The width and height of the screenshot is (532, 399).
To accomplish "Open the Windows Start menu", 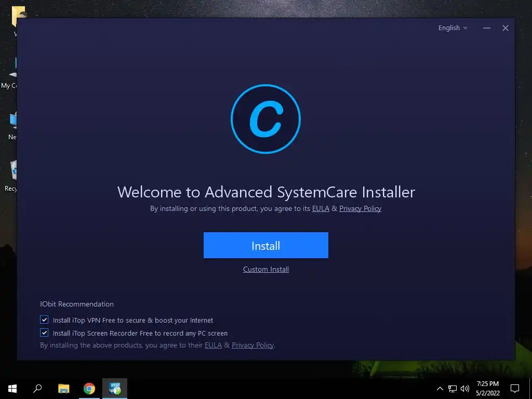I will (x=12, y=389).
